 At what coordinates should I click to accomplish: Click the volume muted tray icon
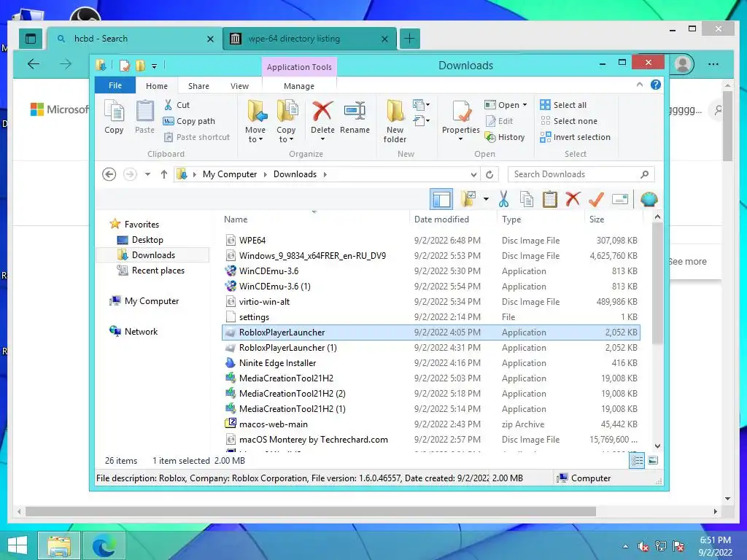pos(643,546)
